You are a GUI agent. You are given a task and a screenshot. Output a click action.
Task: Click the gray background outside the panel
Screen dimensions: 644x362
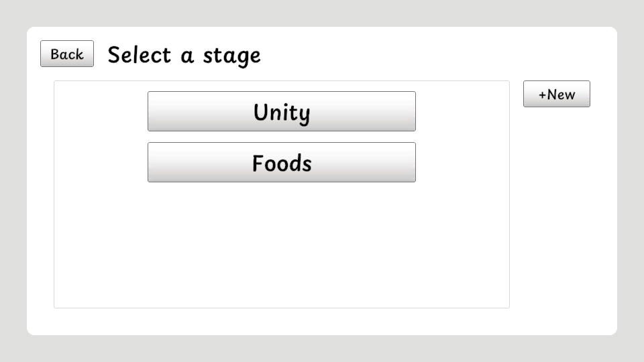click(x=322, y=349)
